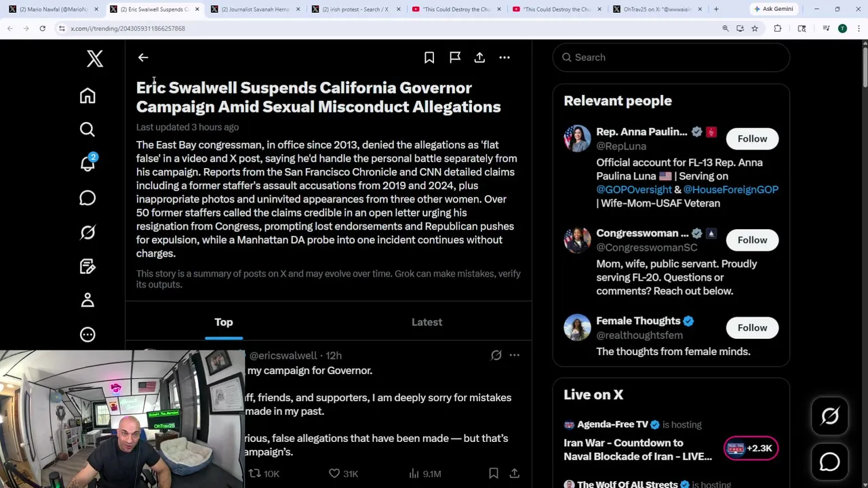
Task: Click @realthoughtsfem handle text
Action: pyautogui.click(x=639, y=335)
